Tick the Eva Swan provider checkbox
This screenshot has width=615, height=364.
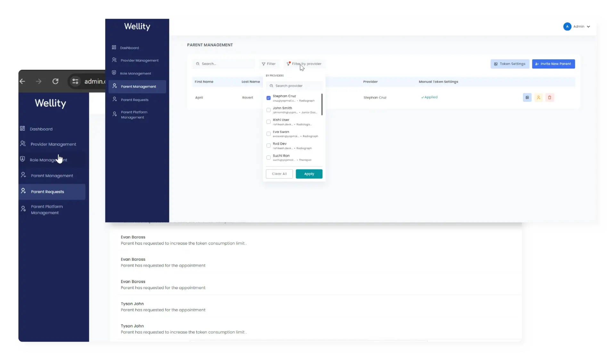268,134
